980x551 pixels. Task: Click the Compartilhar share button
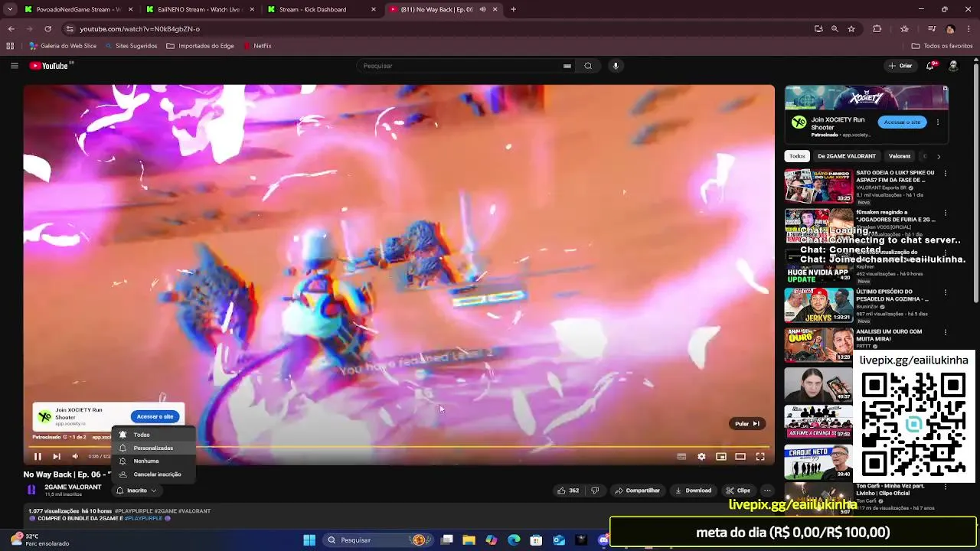[x=638, y=491]
